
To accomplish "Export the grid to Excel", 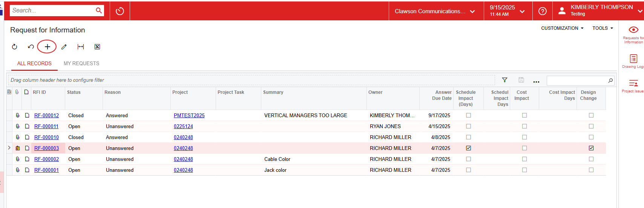I will [x=97, y=47].
